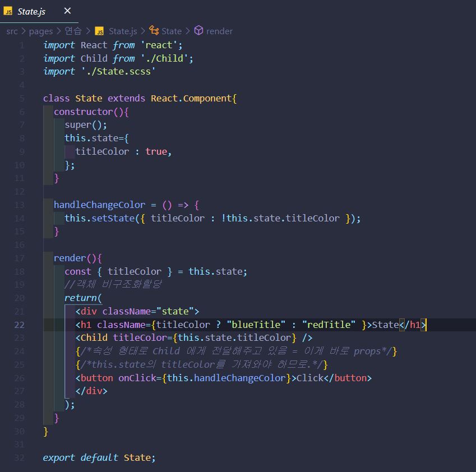Click closing /div tag
Image resolution: width=476 pixels, height=472 pixels.
[x=91, y=391]
